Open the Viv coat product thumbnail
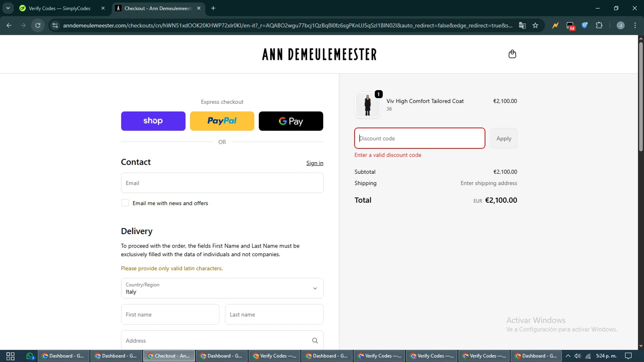This screenshot has width=644, height=362. (368, 105)
